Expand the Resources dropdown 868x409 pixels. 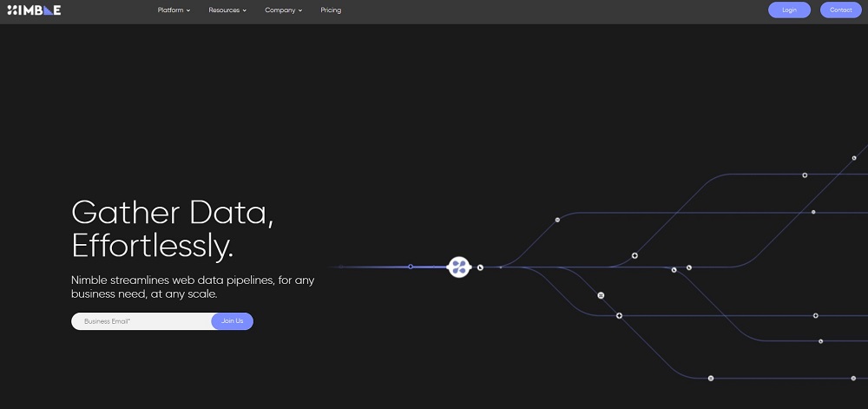227,10
